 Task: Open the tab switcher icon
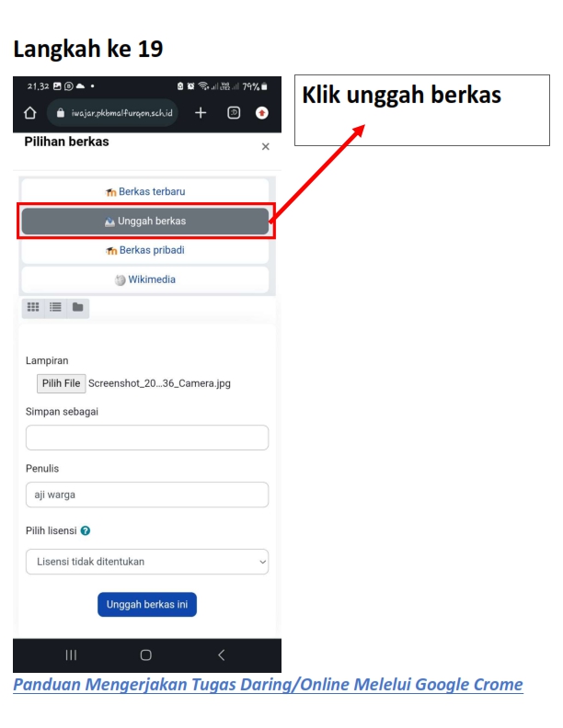pyautogui.click(x=234, y=113)
